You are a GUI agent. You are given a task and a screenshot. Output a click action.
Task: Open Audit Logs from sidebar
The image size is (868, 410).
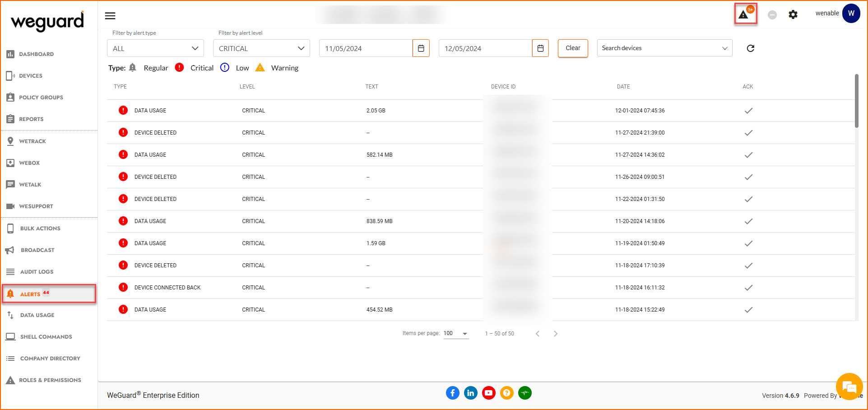tap(37, 272)
